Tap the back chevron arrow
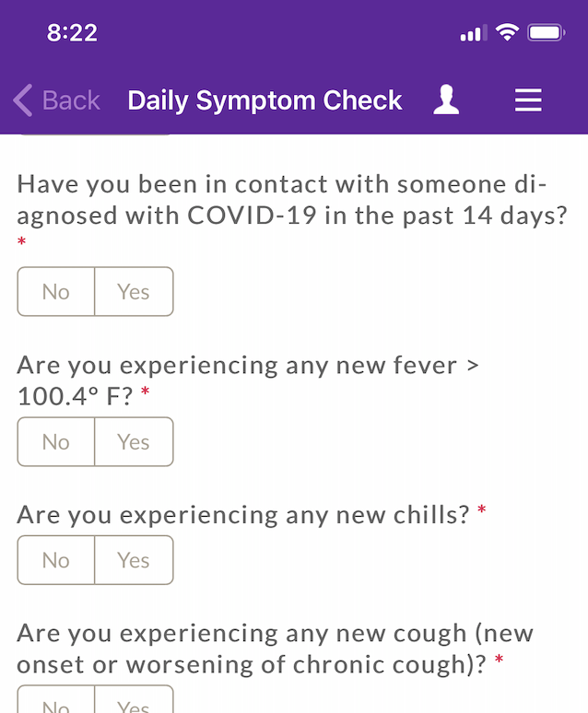 (x=23, y=100)
